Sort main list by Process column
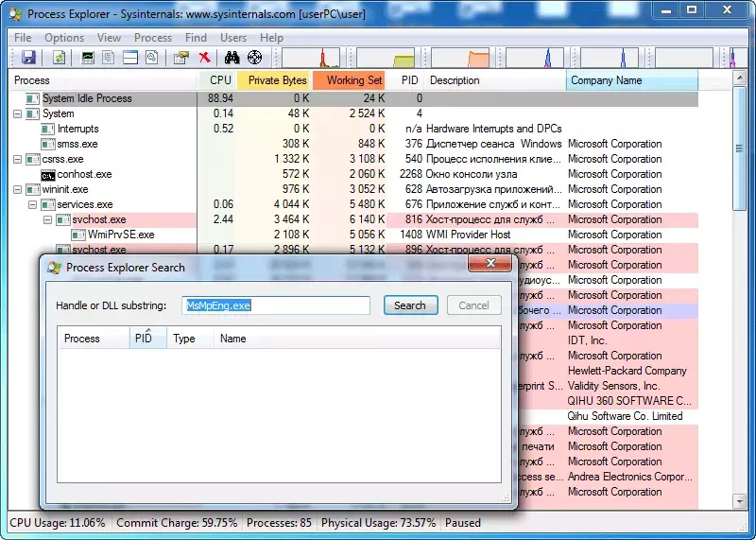This screenshot has width=756, height=540. point(103,80)
